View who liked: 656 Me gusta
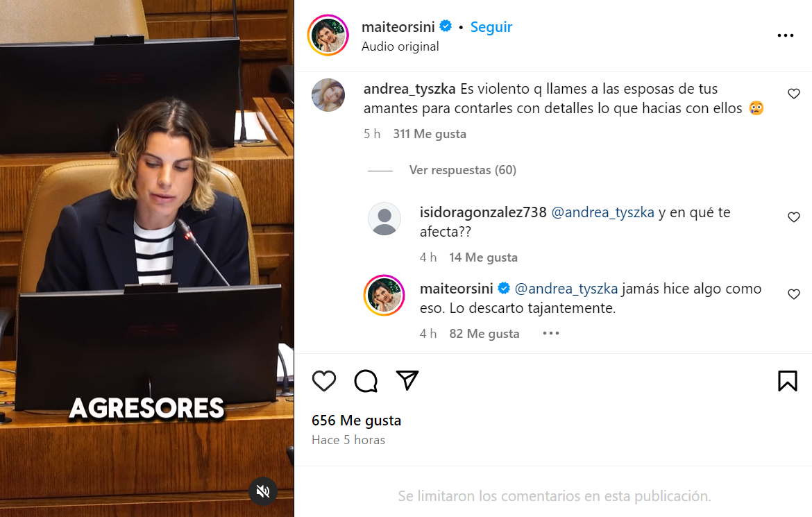The height and width of the screenshot is (517, 812). 356,421
